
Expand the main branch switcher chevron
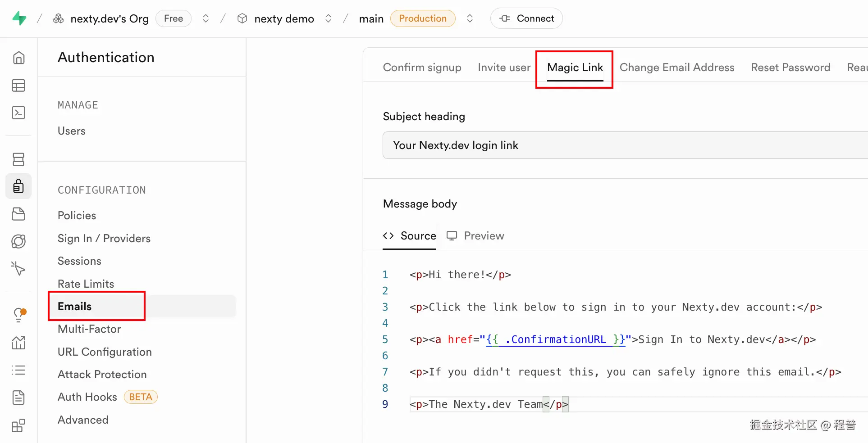(470, 18)
